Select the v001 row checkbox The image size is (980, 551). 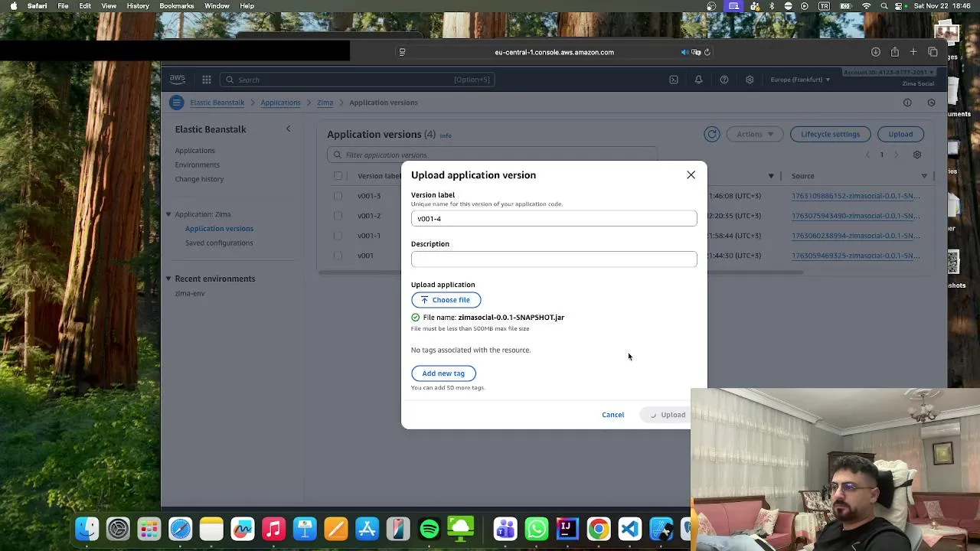click(x=338, y=256)
